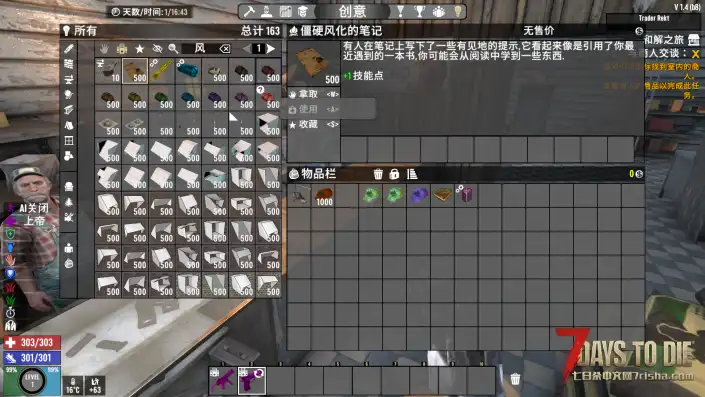Open the crafting hammer tab in top bar
705x397 pixels.
pyautogui.click(x=249, y=11)
